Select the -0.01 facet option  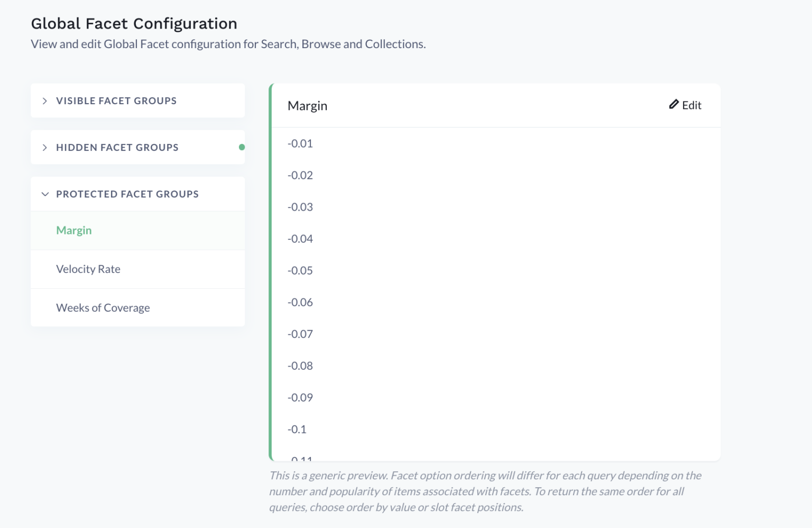tap(300, 143)
